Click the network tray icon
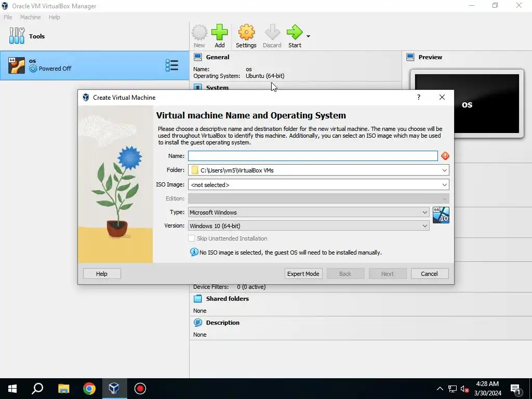532x399 pixels. pyautogui.click(x=453, y=389)
